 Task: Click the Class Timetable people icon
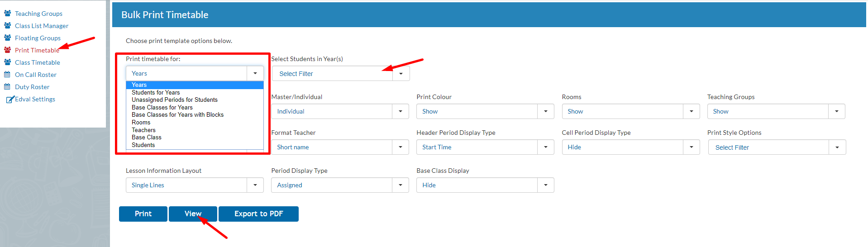8,62
